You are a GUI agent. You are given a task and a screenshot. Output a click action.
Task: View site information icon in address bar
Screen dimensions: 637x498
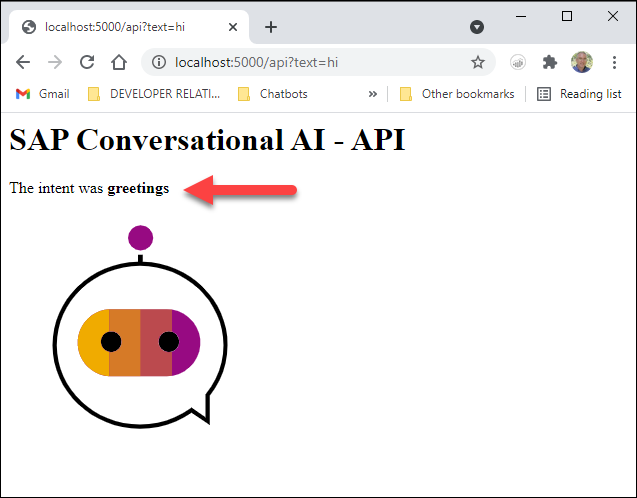click(159, 62)
